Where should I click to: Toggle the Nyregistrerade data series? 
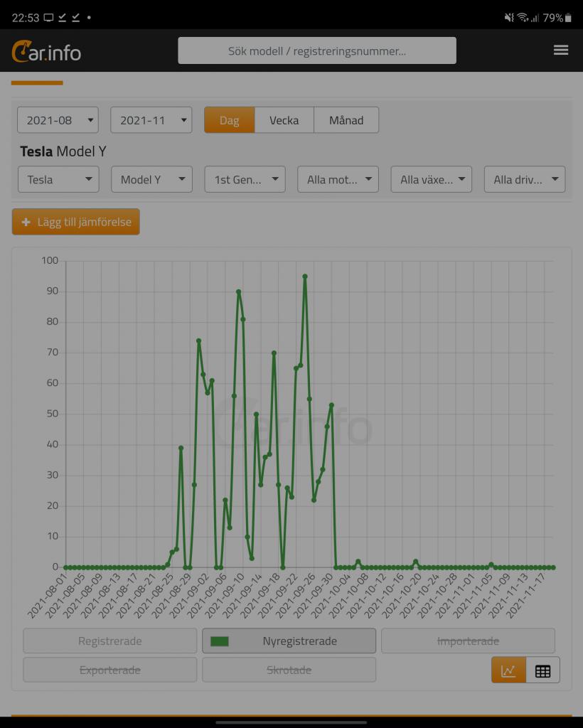(x=289, y=641)
